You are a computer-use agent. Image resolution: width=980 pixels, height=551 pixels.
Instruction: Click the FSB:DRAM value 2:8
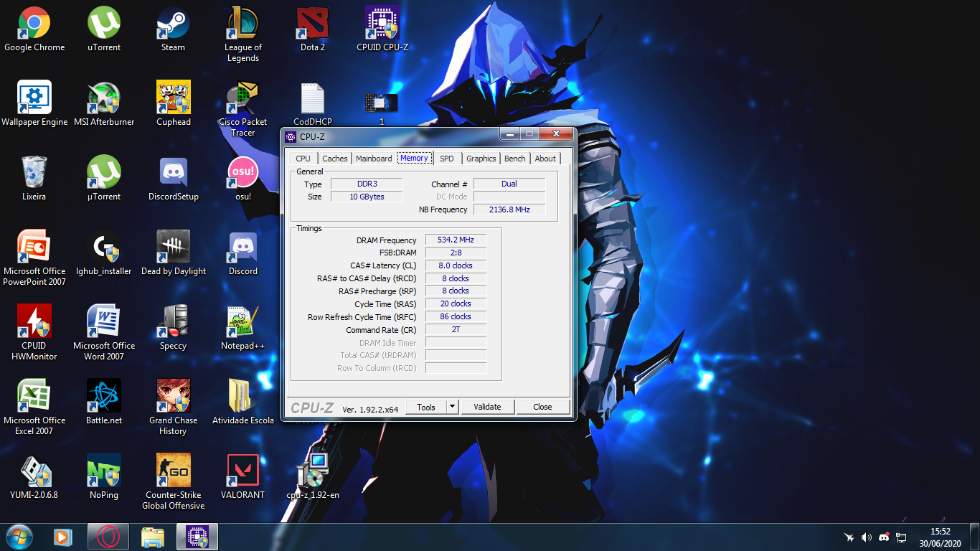(456, 253)
